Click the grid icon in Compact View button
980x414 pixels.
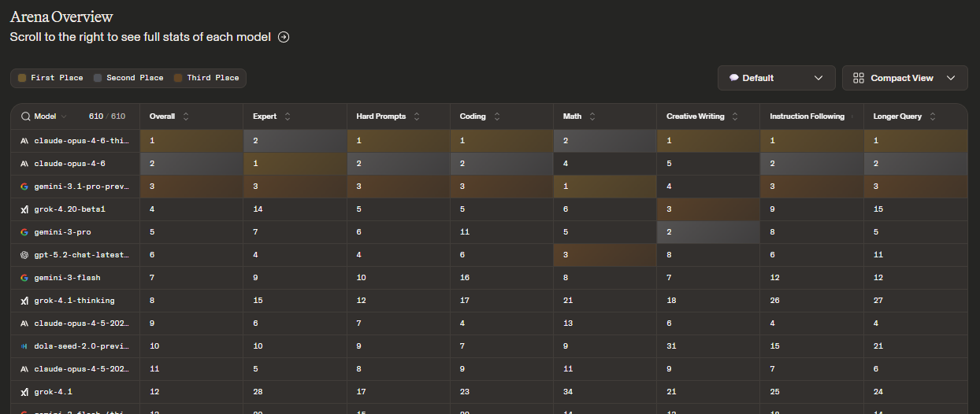click(859, 78)
